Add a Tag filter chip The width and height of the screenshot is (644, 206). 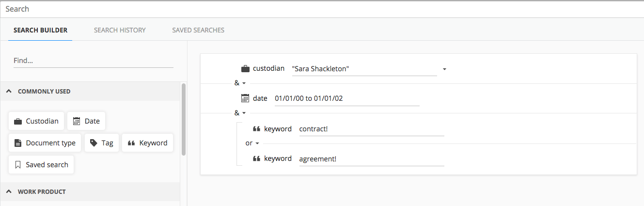(x=102, y=143)
